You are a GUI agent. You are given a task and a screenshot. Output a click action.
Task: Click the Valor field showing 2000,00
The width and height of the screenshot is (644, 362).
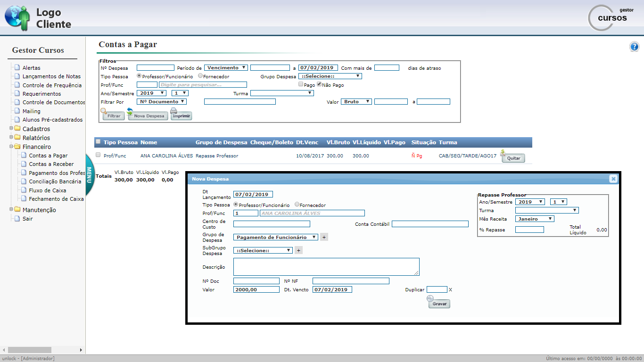click(x=256, y=289)
